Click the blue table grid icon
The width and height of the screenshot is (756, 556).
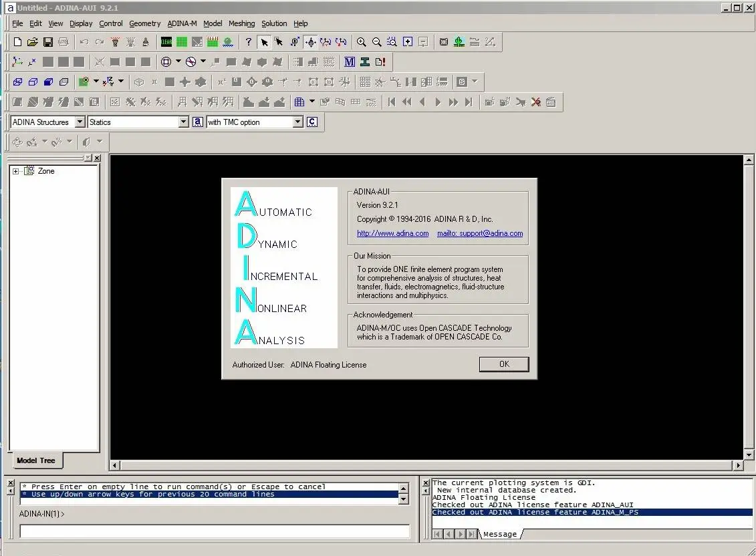[x=299, y=102]
